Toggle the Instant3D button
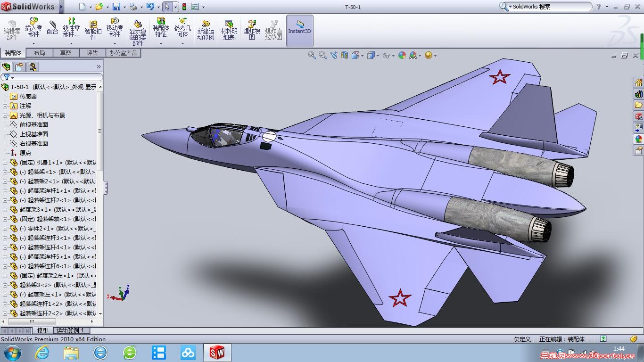 click(299, 31)
